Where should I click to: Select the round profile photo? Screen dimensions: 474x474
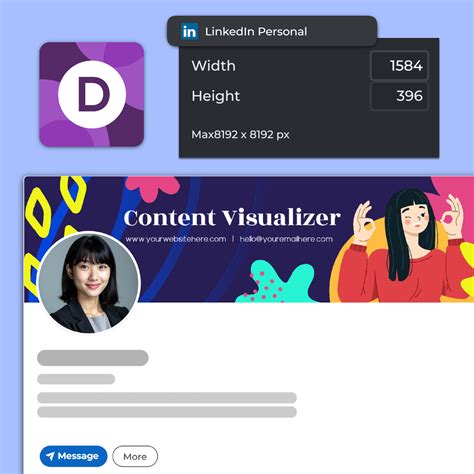coord(89,283)
